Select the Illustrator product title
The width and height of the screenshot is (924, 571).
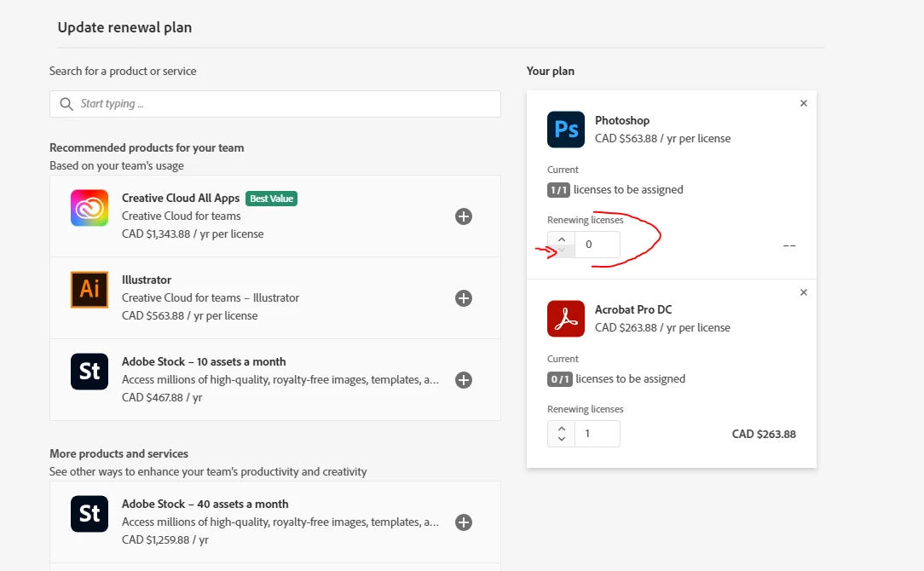pyautogui.click(x=147, y=280)
